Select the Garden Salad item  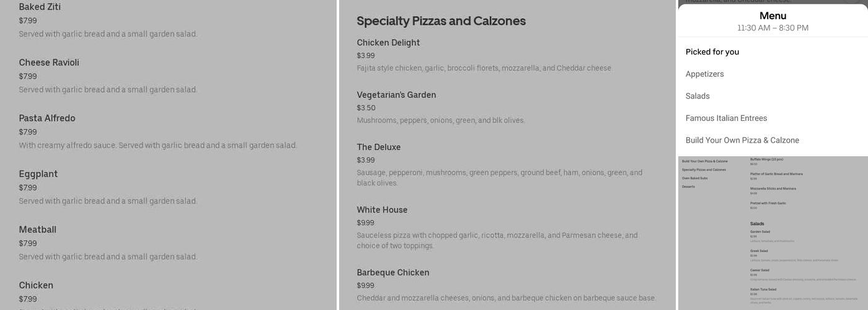coord(760,232)
